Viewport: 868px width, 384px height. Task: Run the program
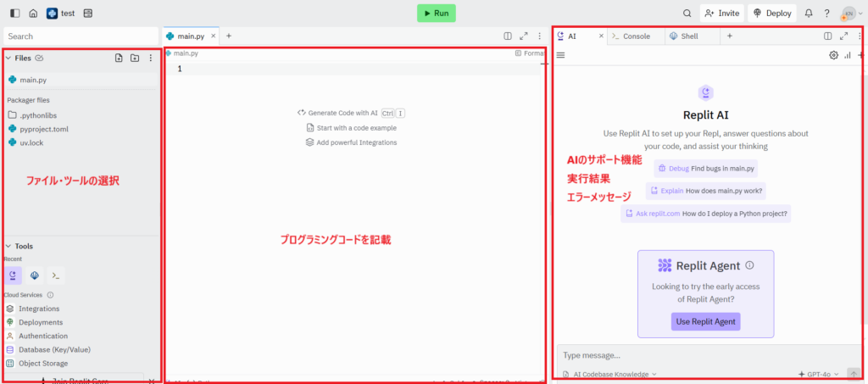coord(437,14)
